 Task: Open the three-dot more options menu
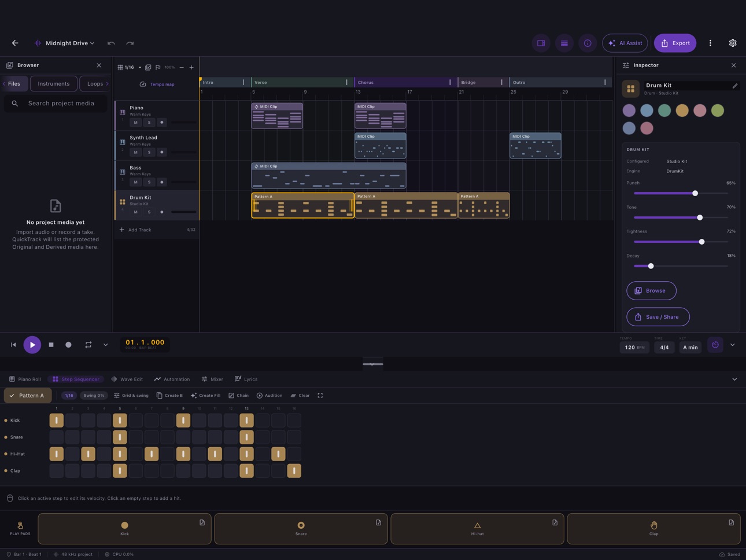[x=710, y=43]
